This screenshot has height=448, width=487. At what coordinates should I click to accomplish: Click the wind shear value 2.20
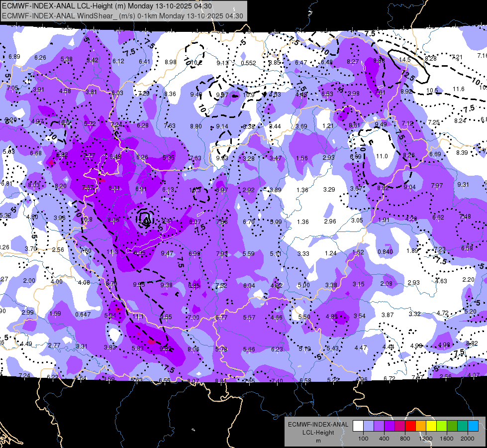[x=469, y=279]
